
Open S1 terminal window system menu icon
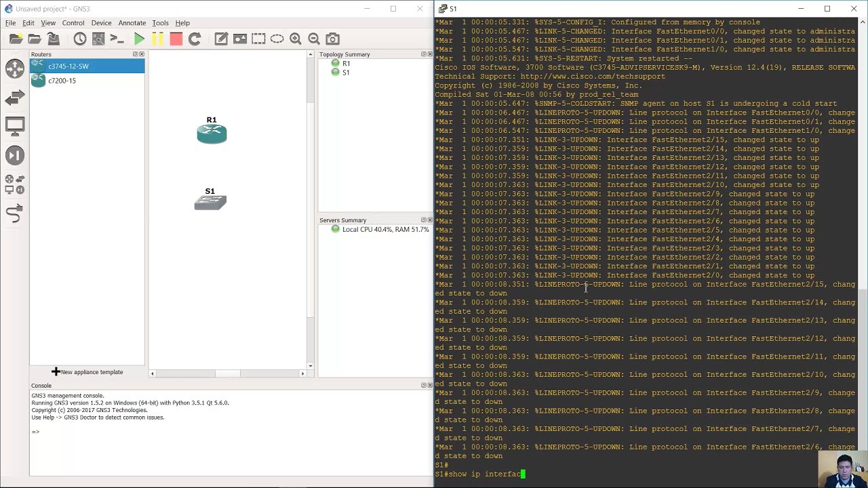(x=443, y=9)
